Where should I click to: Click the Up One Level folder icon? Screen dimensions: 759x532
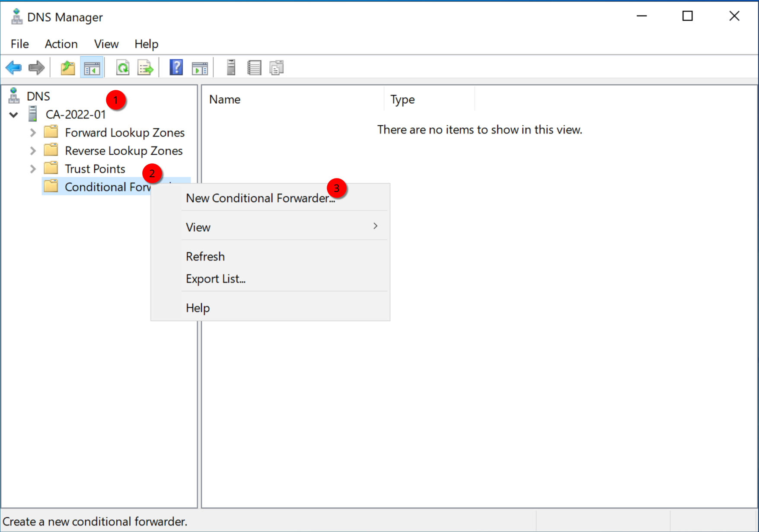67,67
